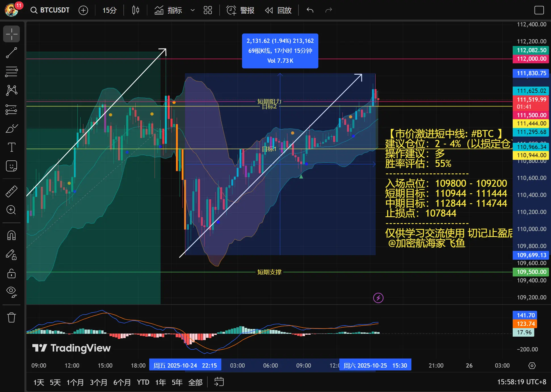The height and width of the screenshot is (392, 551).
Task: Select the YTD date range
Action: [143, 382]
